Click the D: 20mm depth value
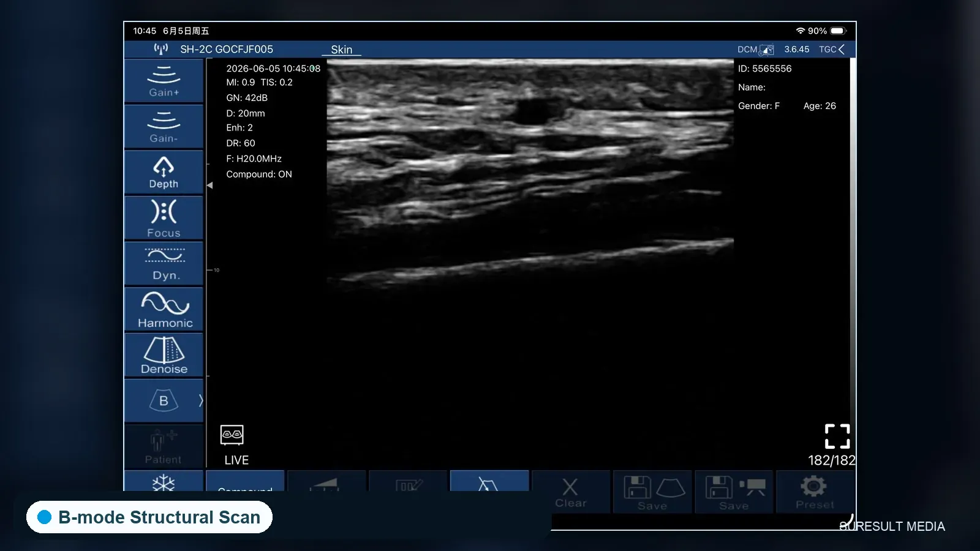 click(x=246, y=113)
